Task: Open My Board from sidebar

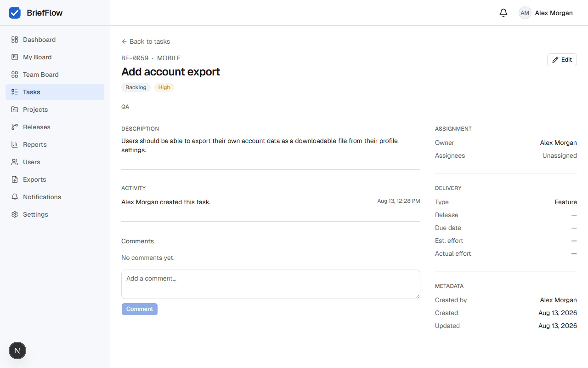Action: point(55,57)
